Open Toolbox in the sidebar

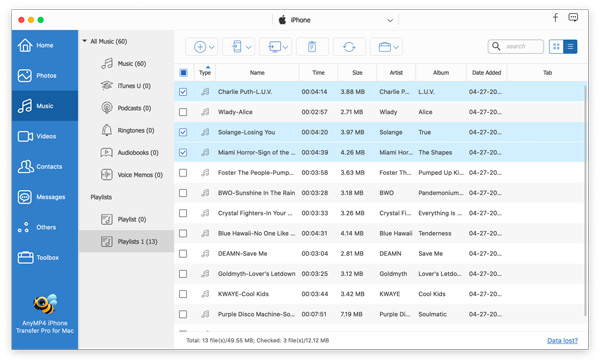(45, 257)
